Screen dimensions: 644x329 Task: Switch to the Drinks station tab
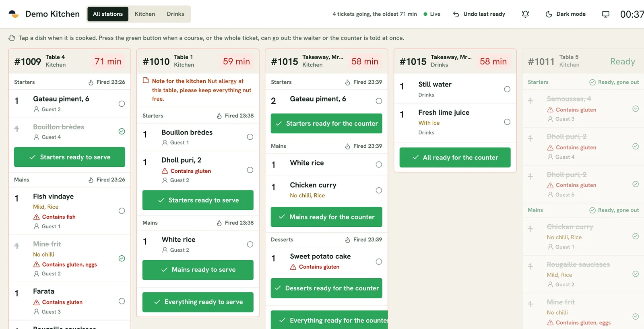[x=175, y=14]
